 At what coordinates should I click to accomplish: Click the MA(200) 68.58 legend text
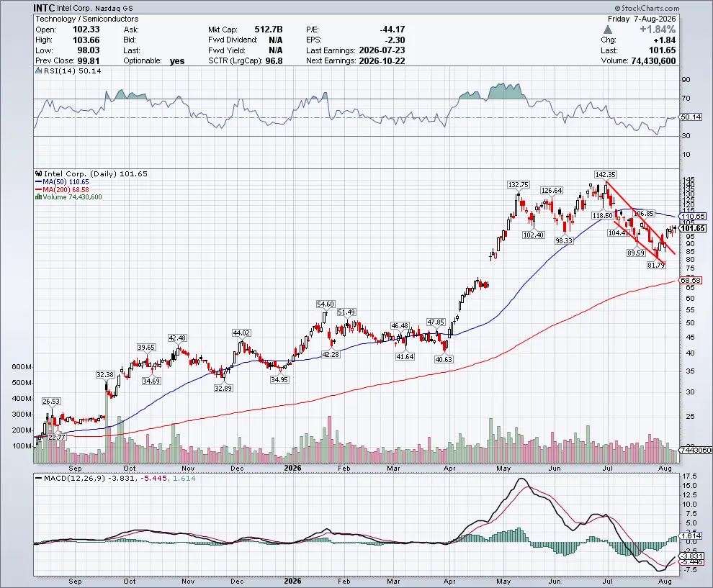(66, 189)
